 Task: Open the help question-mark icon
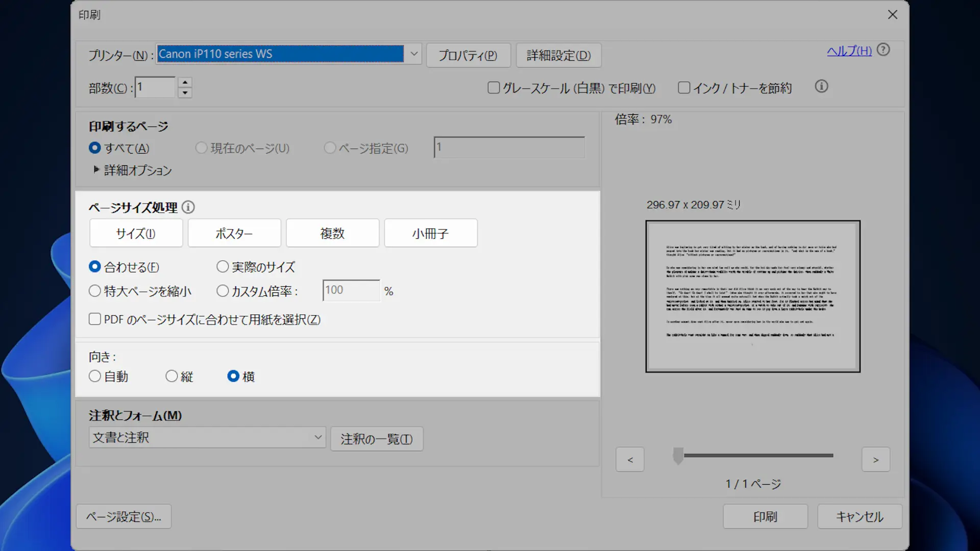coord(884,50)
